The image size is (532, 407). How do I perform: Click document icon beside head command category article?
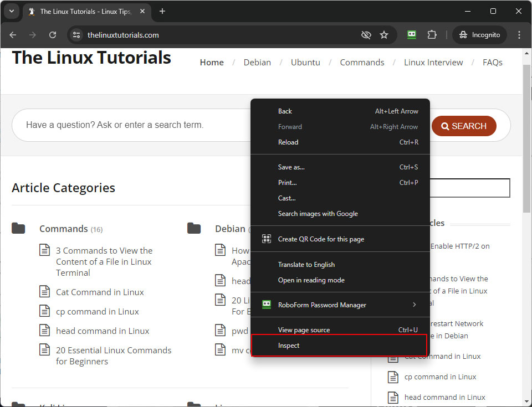[44, 331]
